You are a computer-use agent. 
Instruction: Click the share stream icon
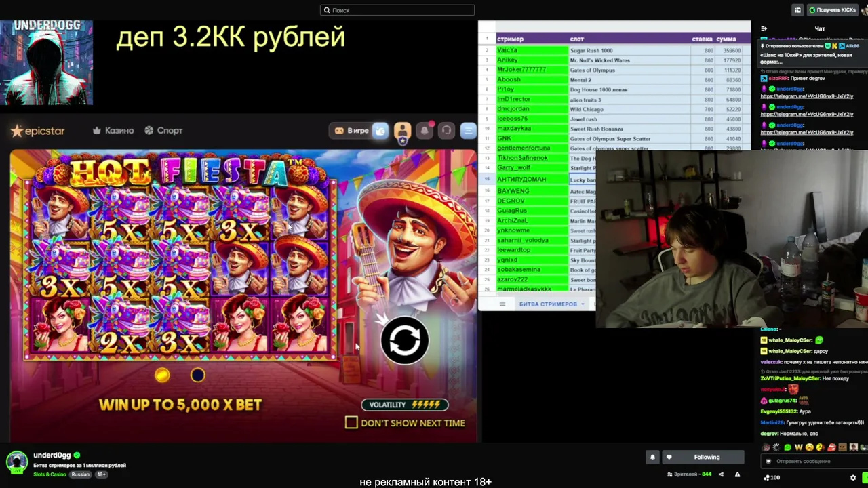pyautogui.click(x=721, y=474)
